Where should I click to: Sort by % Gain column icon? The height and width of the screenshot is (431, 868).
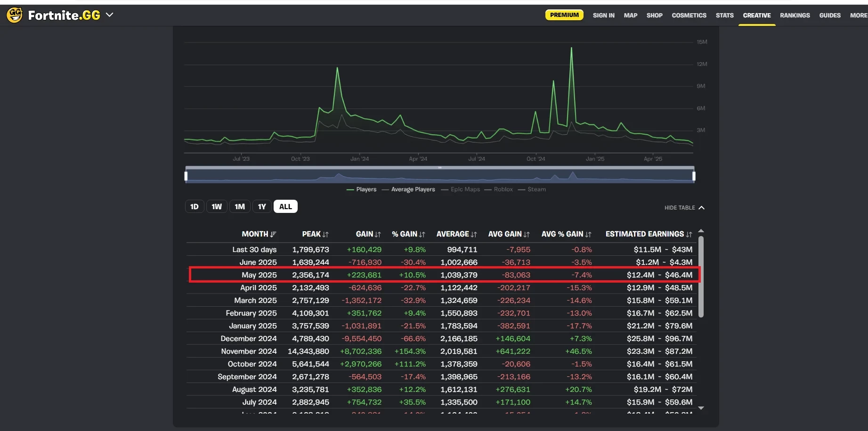[x=422, y=235]
